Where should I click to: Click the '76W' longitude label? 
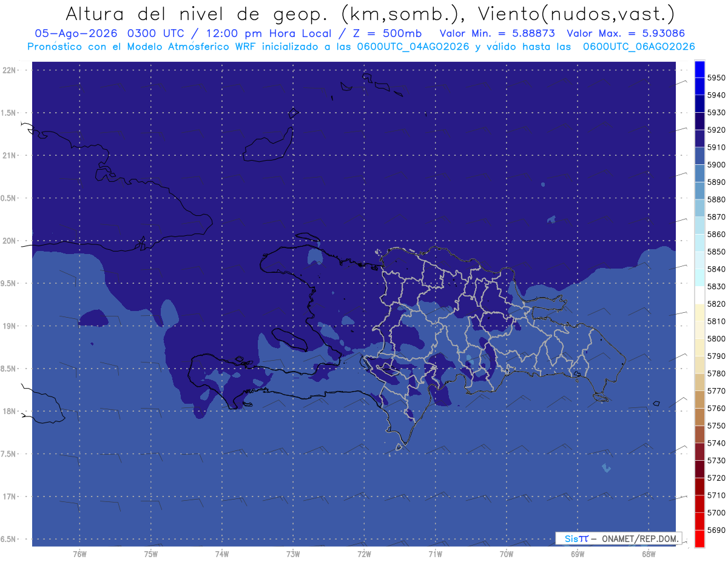pyautogui.click(x=79, y=554)
